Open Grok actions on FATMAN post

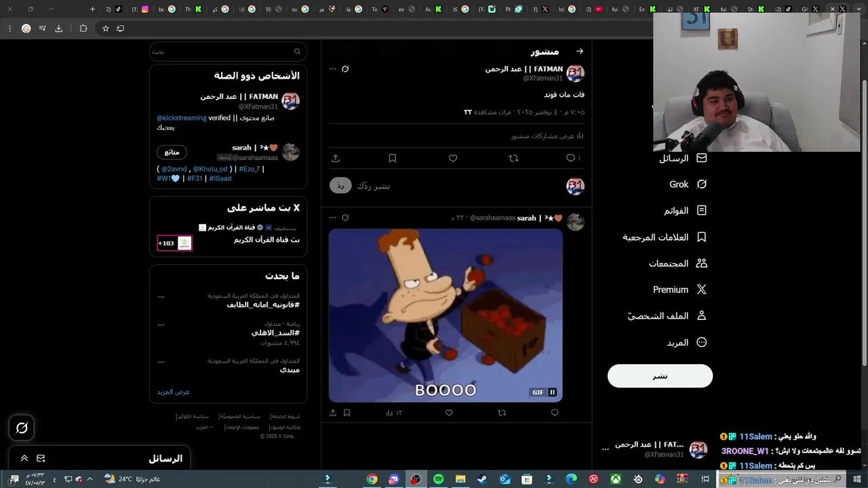click(345, 69)
